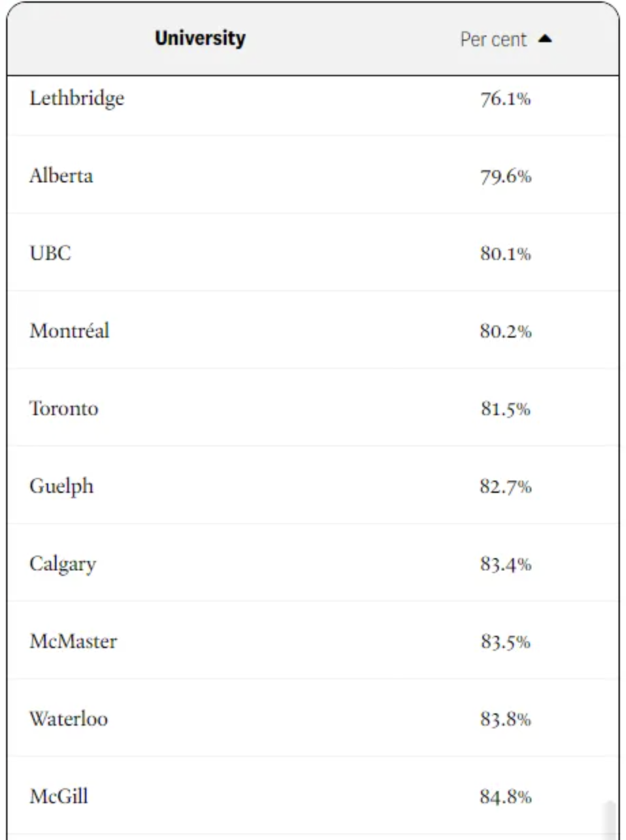Click the 80.1% value for UBC
626x840 pixels.
[506, 255]
